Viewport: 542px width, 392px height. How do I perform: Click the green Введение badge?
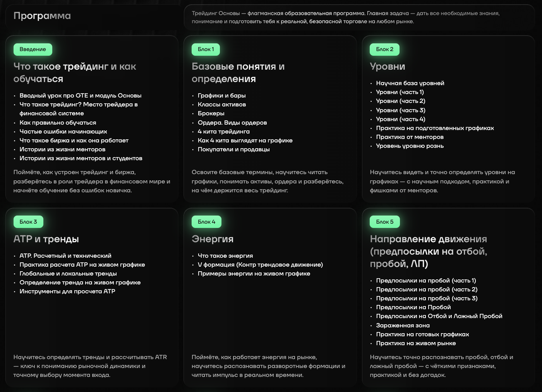(x=33, y=50)
